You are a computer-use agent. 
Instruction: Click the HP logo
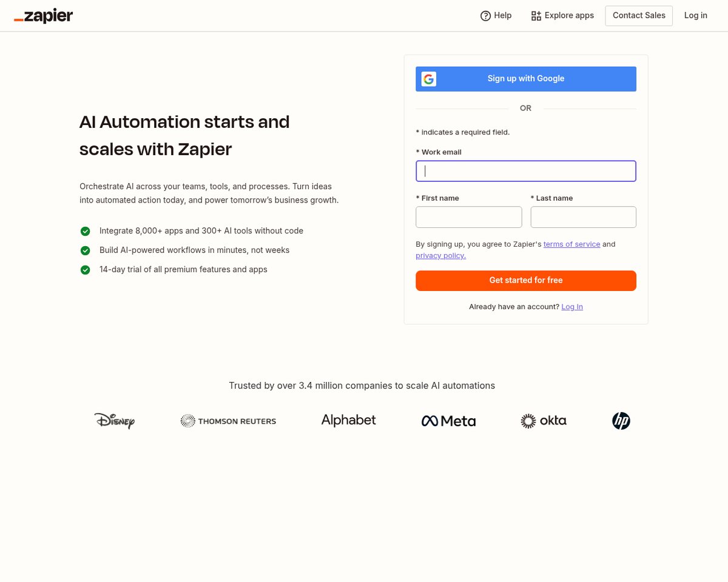pyautogui.click(x=621, y=421)
